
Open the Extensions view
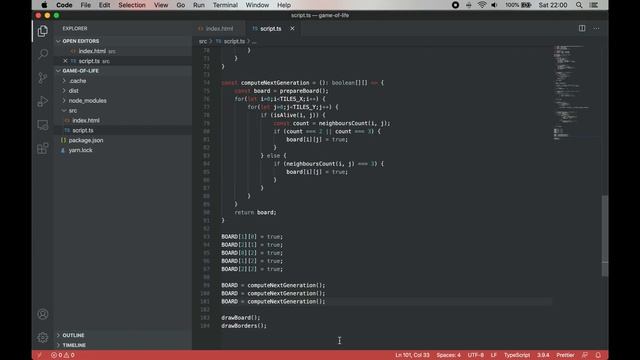click(42, 148)
